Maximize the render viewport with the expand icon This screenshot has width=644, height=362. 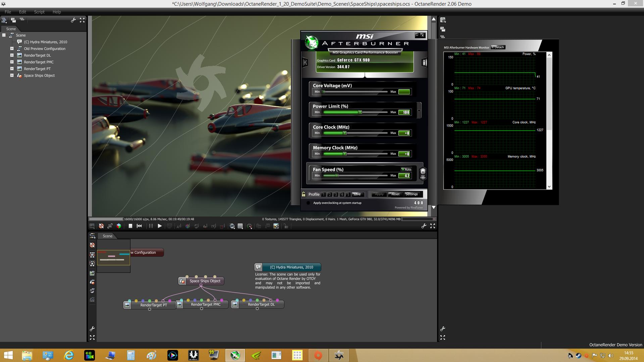click(433, 226)
